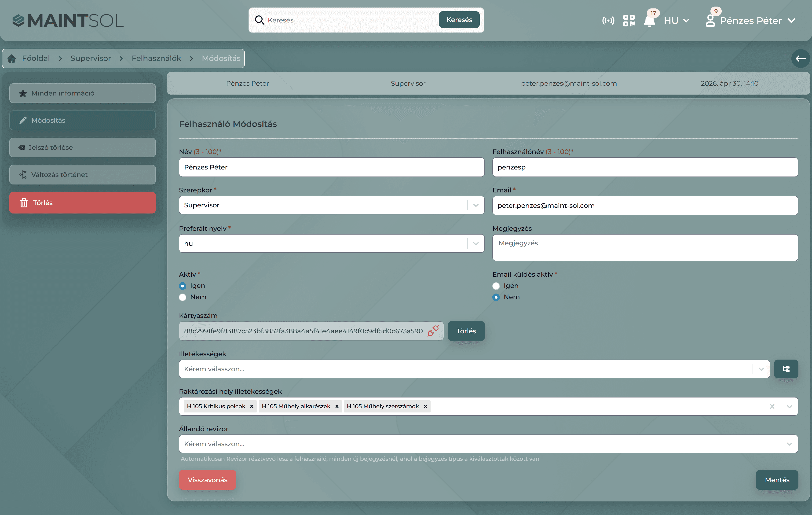Open the notifications bell

click(x=649, y=21)
